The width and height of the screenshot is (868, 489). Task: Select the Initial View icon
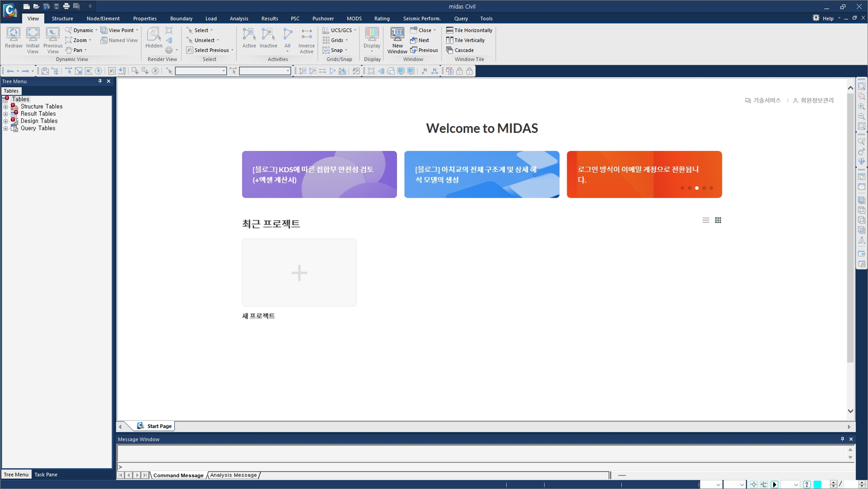33,40
